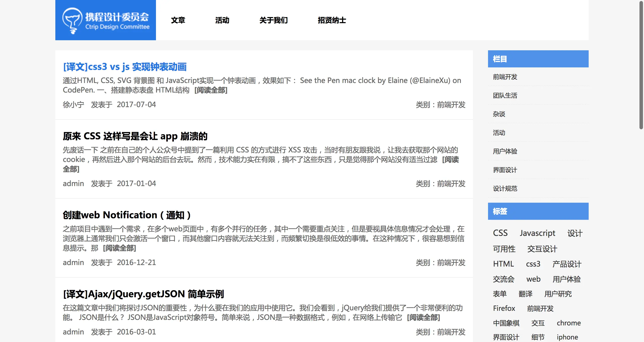Viewport: 644px width, 342px height.
Task: Open article "创建web Notification（通知）"
Action: pyautogui.click(x=127, y=215)
